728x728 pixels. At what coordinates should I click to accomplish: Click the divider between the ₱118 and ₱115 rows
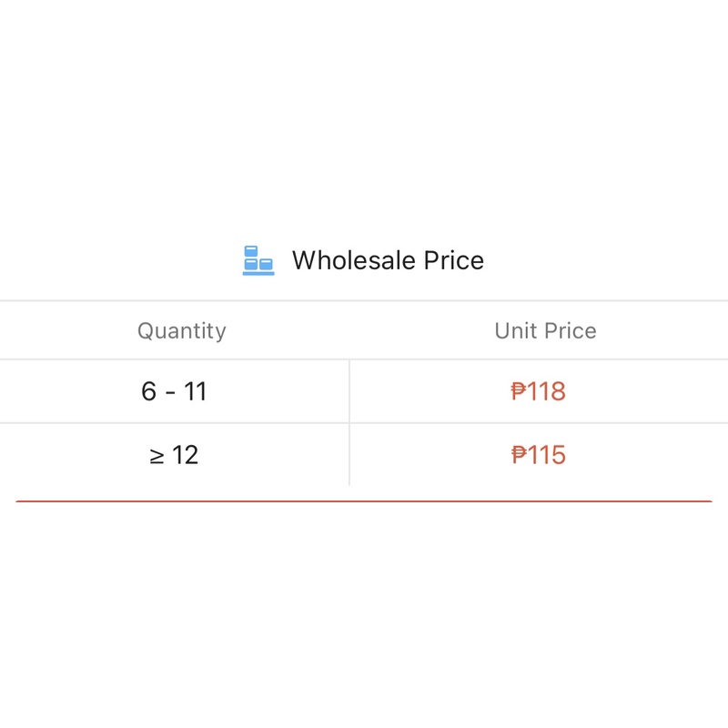(539, 423)
